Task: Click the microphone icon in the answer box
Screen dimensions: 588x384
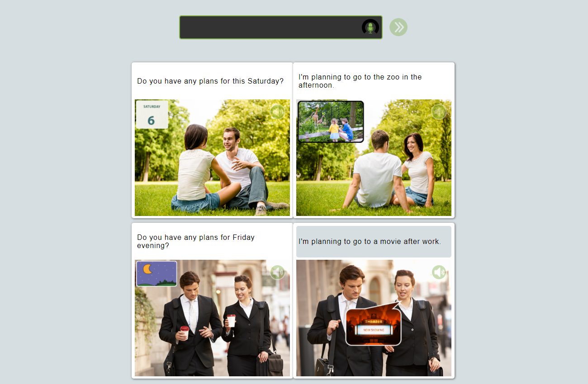Action: 370,27
